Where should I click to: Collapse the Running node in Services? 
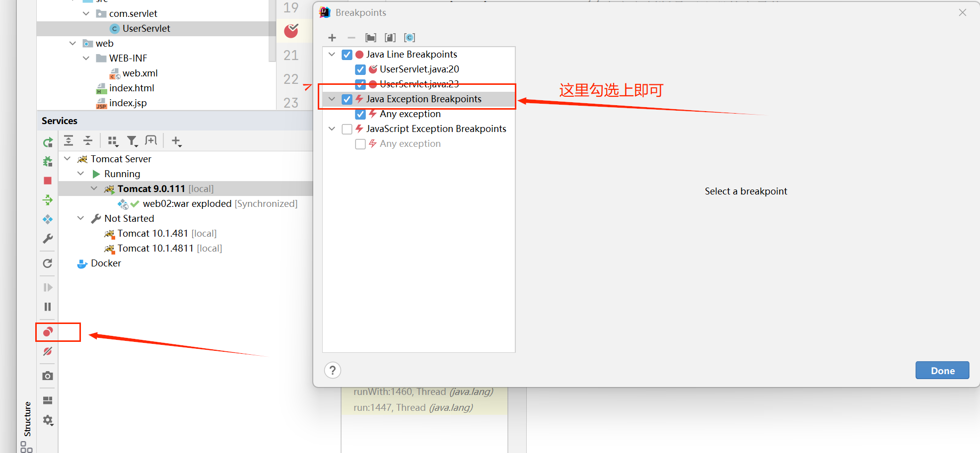pyautogui.click(x=81, y=174)
